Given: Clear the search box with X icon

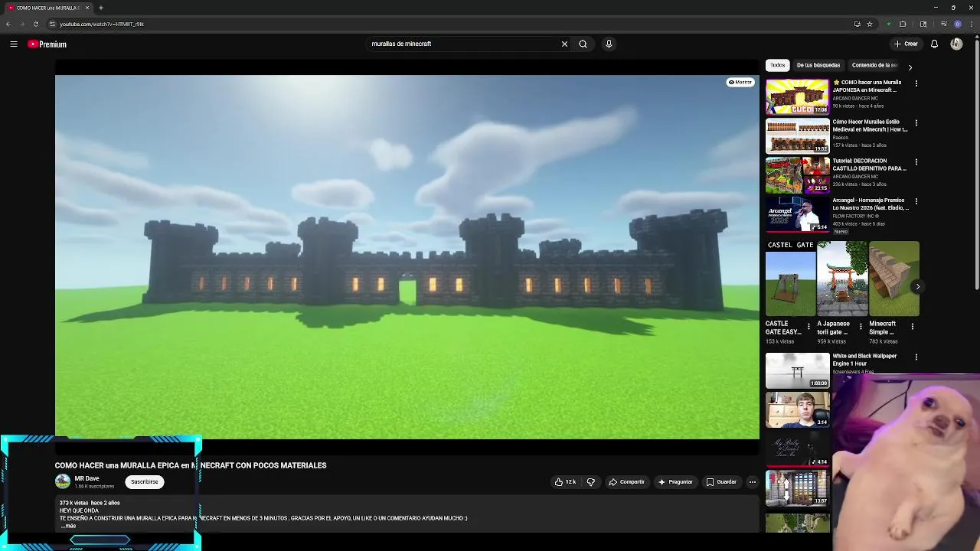Looking at the screenshot, I should pyautogui.click(x=564, y=44).
